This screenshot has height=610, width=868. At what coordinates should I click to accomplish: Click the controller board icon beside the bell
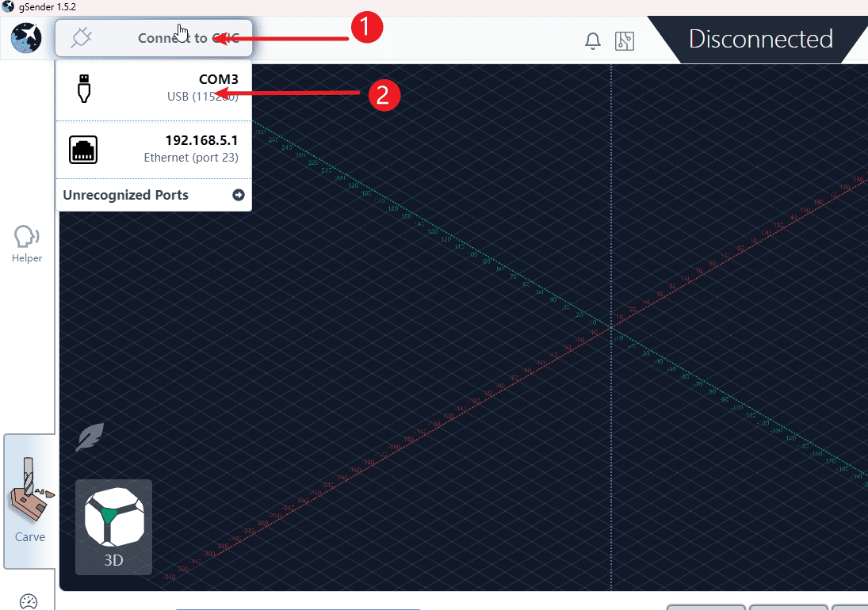[x=625, y=41]
